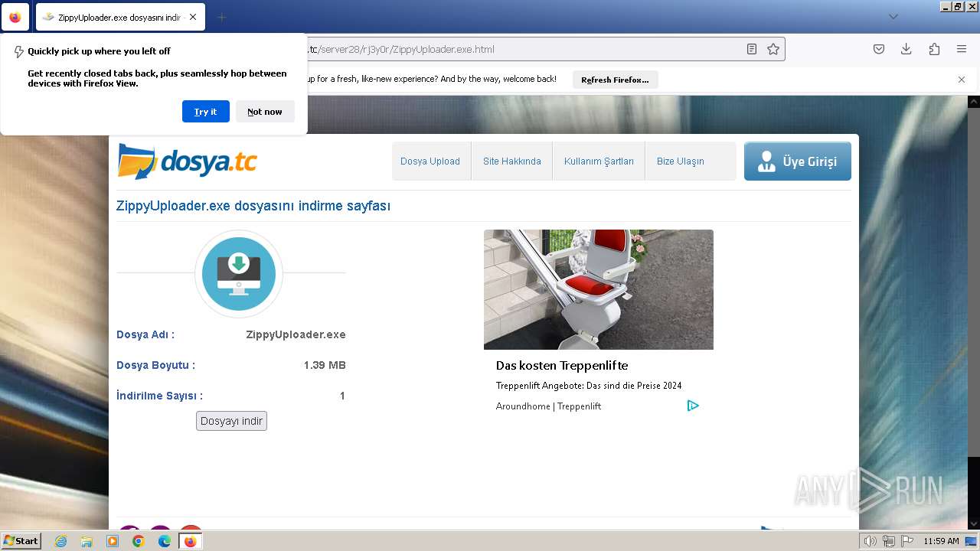This screenshot has height=551, width=980.
Task: Open Firefox application hamburger menu
Action: 962,49
